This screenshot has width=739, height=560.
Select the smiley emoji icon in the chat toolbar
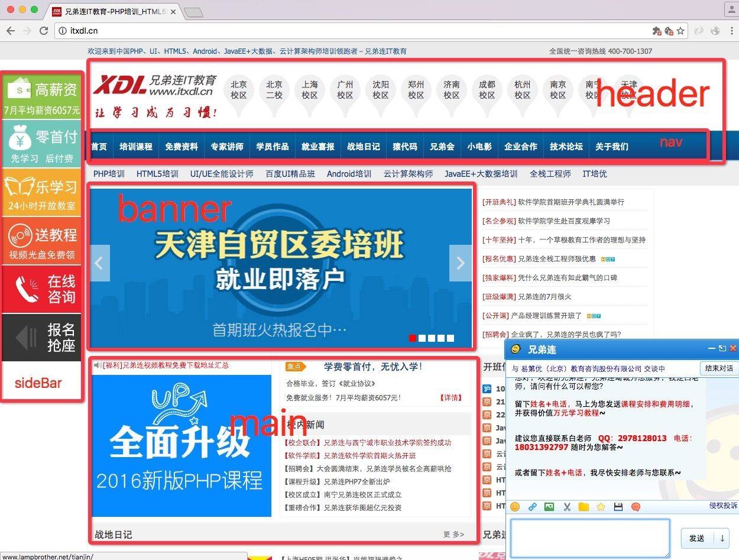[514, 507]
